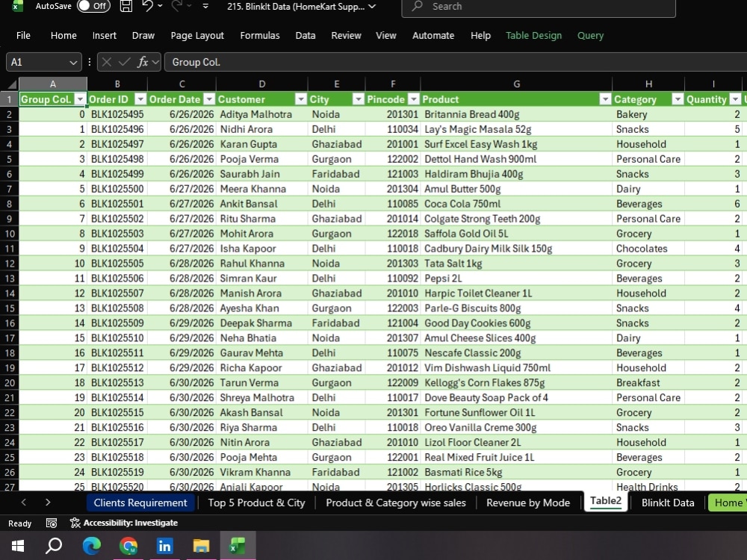Viewport: 747px width, 560px height.
Task: Switch to Clients Requirement sheet tab
Action: [x=140, y=503]
